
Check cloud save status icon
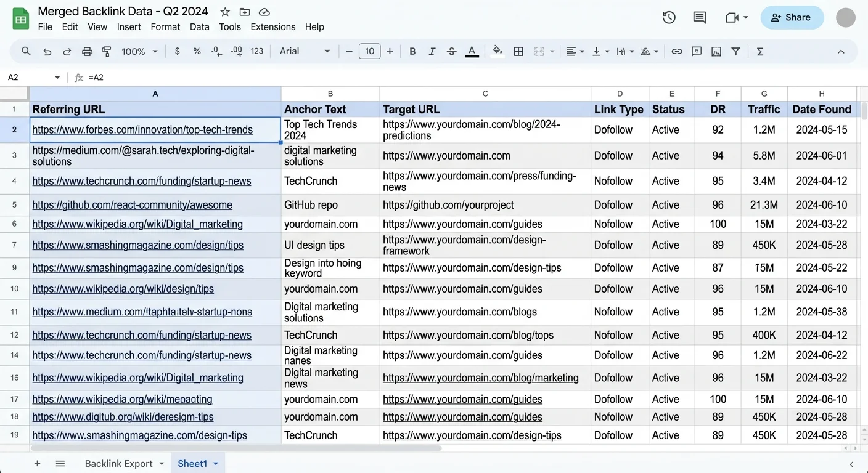click(264, 12)
